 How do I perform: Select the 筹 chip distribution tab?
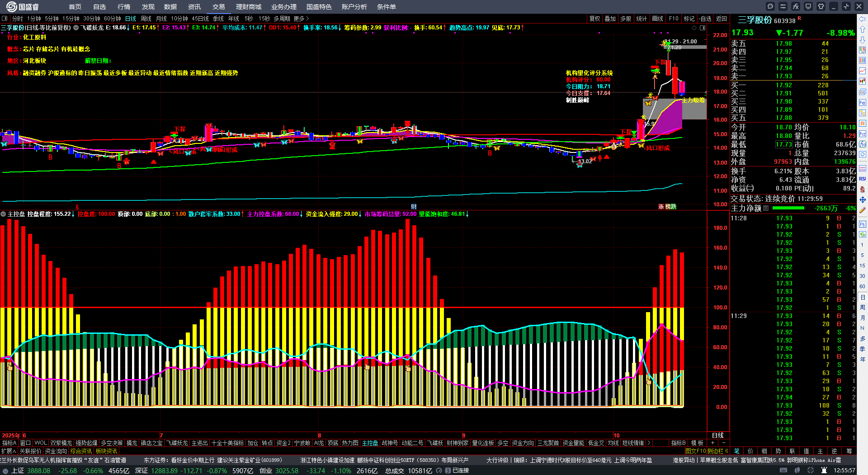pos(849,451)
